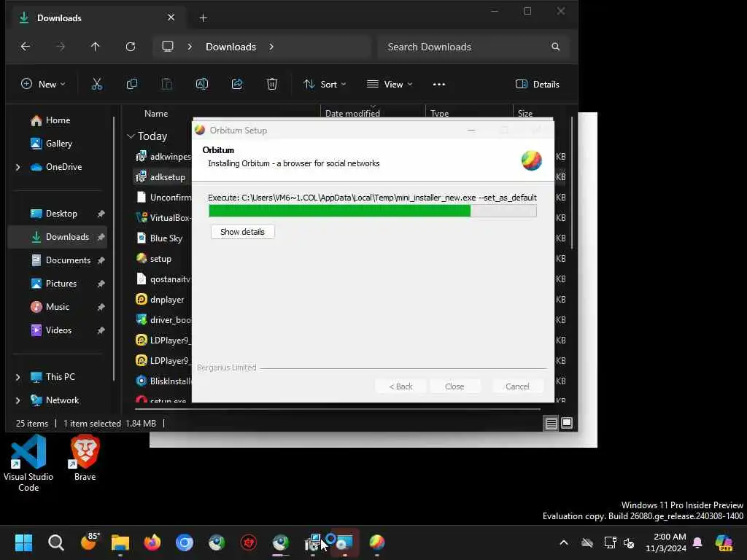Open clock and date in taskbar
This screenshot has width=747, height=560.
coord(666,542)
